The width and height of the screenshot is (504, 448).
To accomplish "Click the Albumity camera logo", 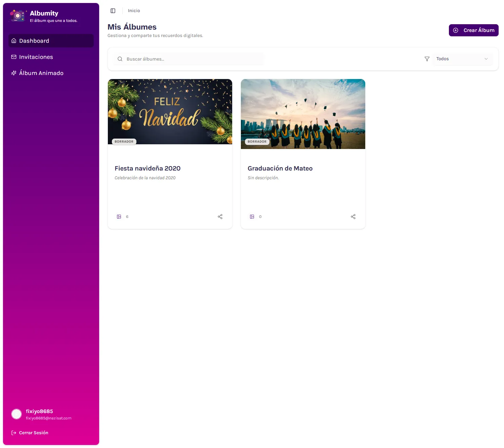I will coord(17,16).
